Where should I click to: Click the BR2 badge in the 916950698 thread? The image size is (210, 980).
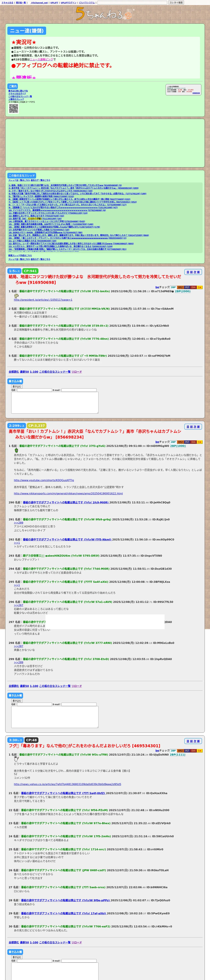[x=180, y=287]
